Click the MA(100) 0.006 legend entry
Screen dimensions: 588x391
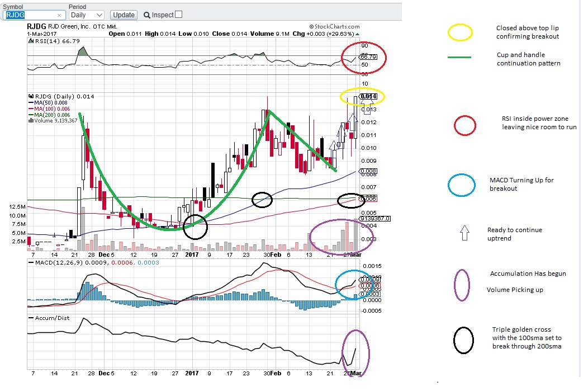(x=49, y=109)
